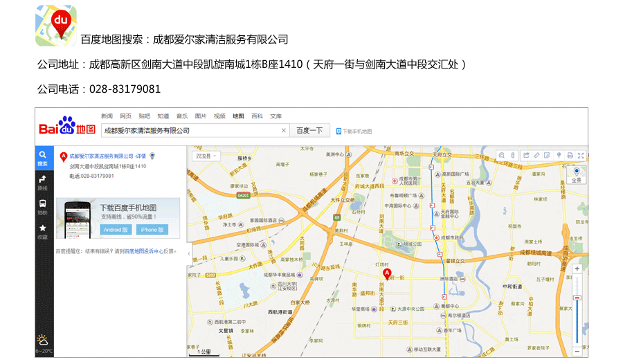Click the 大源中央公园 label on map
This screenshot has height=364, width=623.
point(410,309)
